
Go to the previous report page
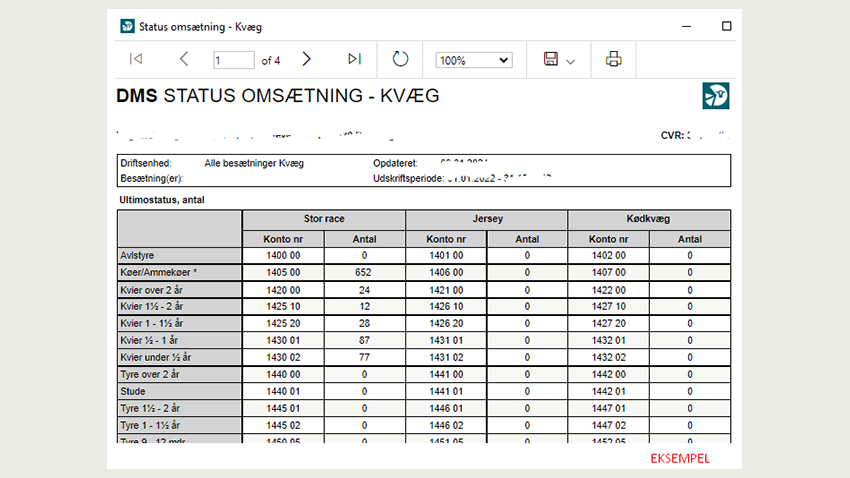pos(184,60)
